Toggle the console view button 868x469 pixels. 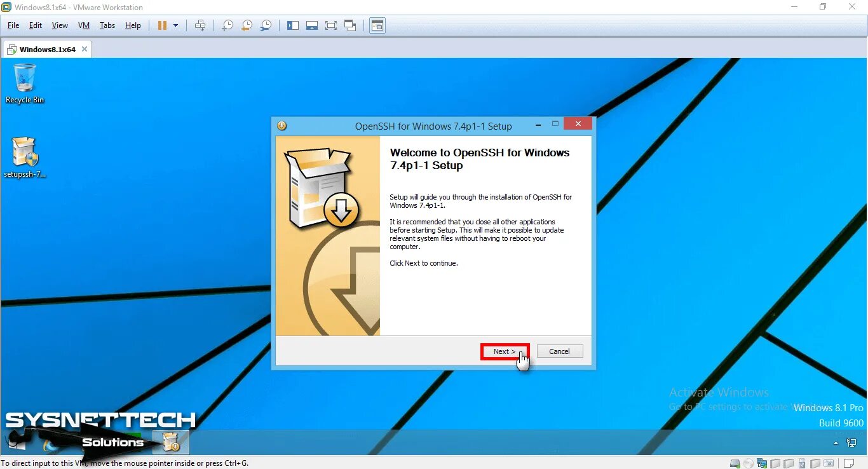pyautogui.click(x=377, y=25)
